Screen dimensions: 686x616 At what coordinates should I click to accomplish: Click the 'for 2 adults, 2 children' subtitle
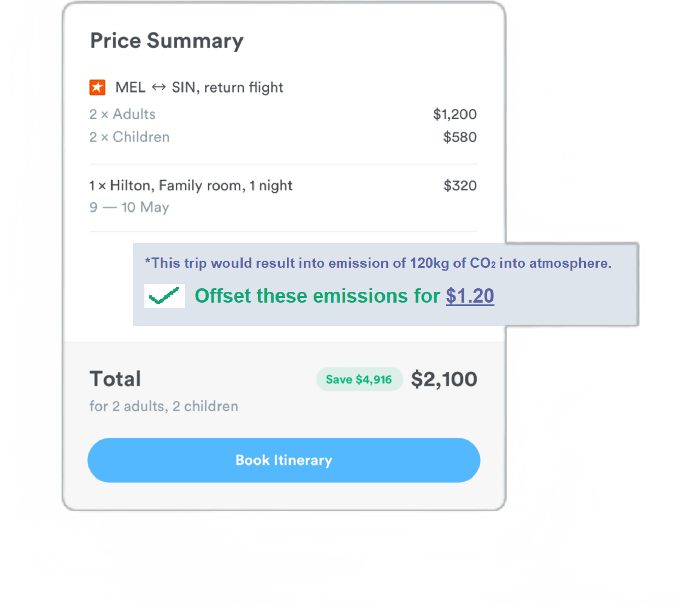(x=164, y=406)
